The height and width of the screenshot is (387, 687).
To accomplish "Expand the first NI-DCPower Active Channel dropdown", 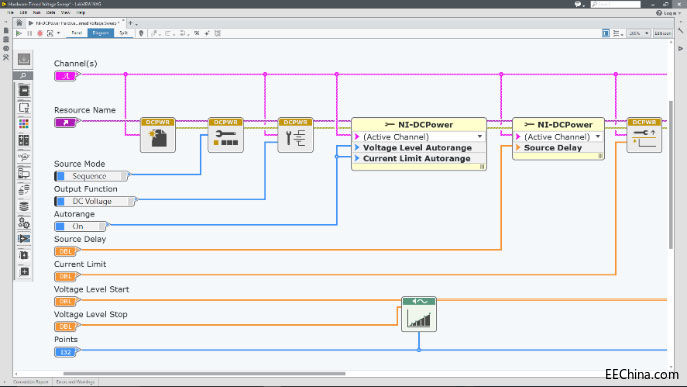I will click(x=480, y=137).
